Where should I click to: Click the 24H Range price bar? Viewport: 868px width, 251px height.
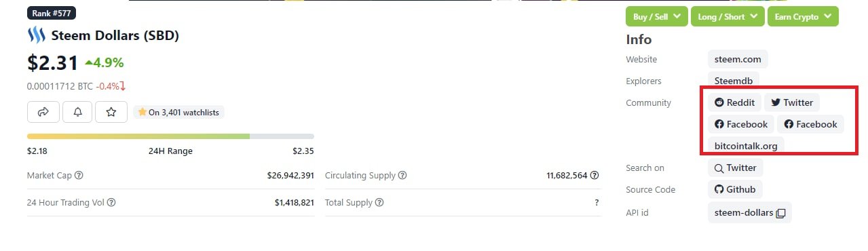(x=170, y=136)
